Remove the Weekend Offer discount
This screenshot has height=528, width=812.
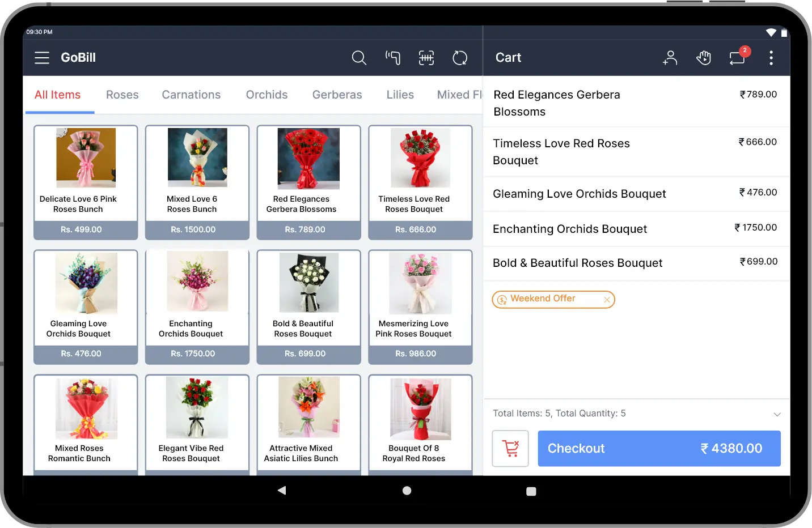coord(607,300)
